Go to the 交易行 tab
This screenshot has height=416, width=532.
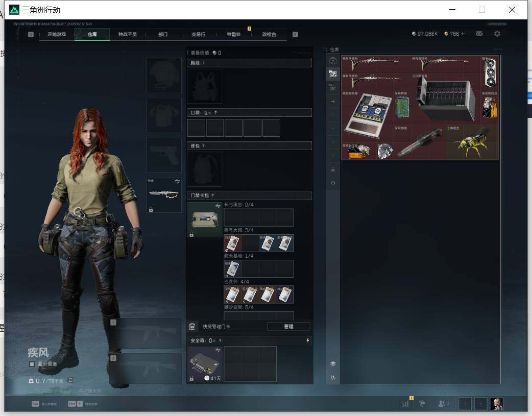point(198,34)
